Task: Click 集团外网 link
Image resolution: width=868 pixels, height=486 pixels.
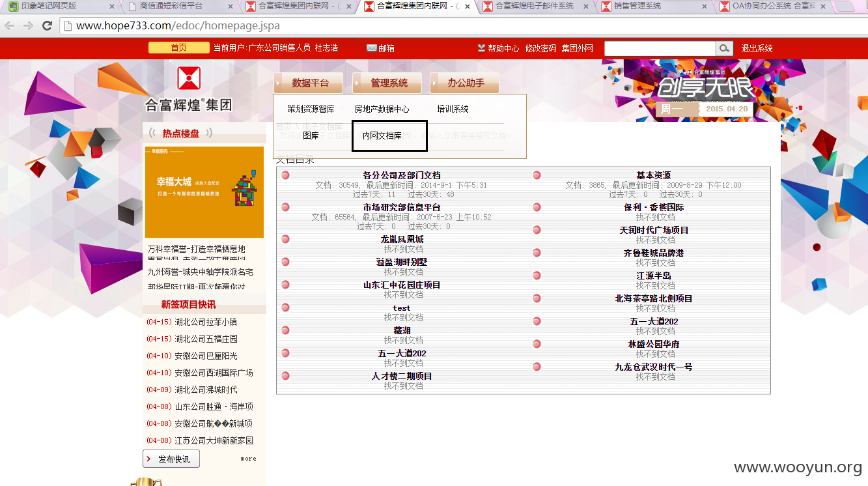Action: click(x=578, y=48)
